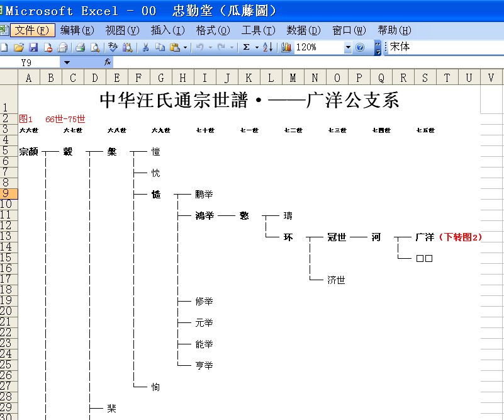Click the AutoSum Σ icon
The image size is (504, 420).
point(247,47)
